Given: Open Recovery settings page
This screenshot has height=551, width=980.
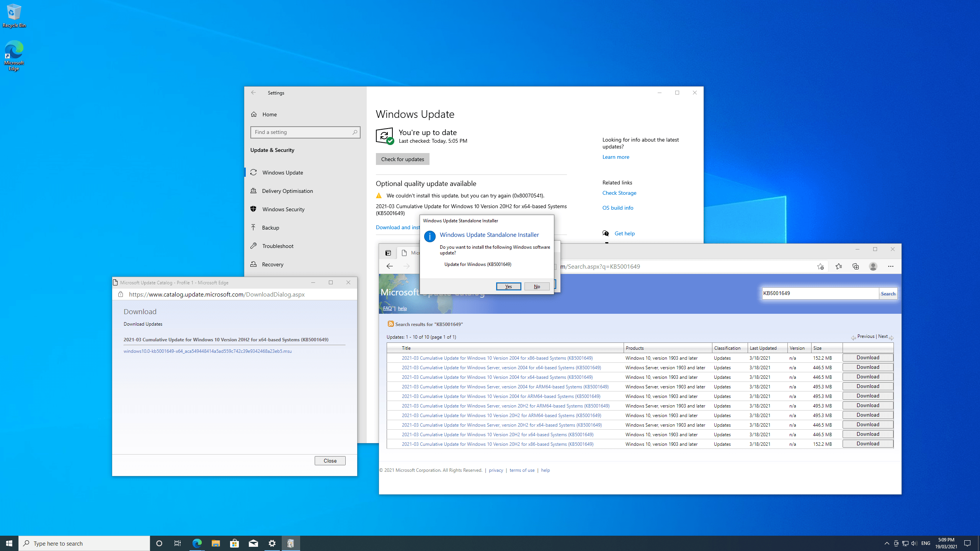Looking at the screenshot, I should (273, 264).
